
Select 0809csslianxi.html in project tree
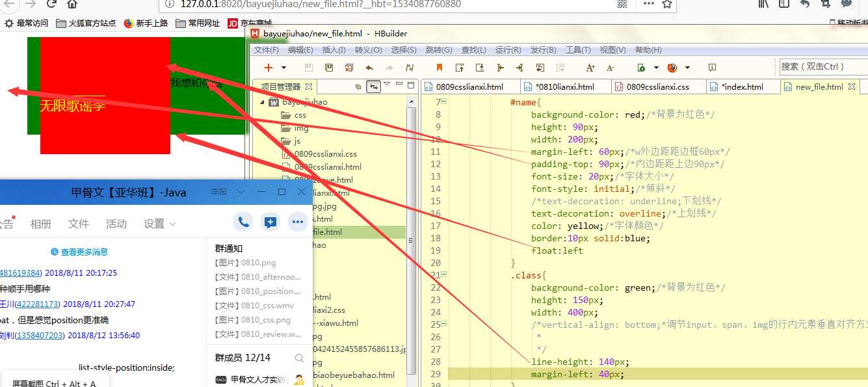click(x=322, y=167)
